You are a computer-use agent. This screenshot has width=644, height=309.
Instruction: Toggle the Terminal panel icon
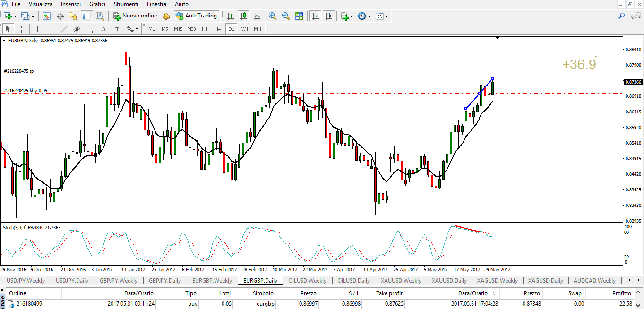click(x=86, y=16)
